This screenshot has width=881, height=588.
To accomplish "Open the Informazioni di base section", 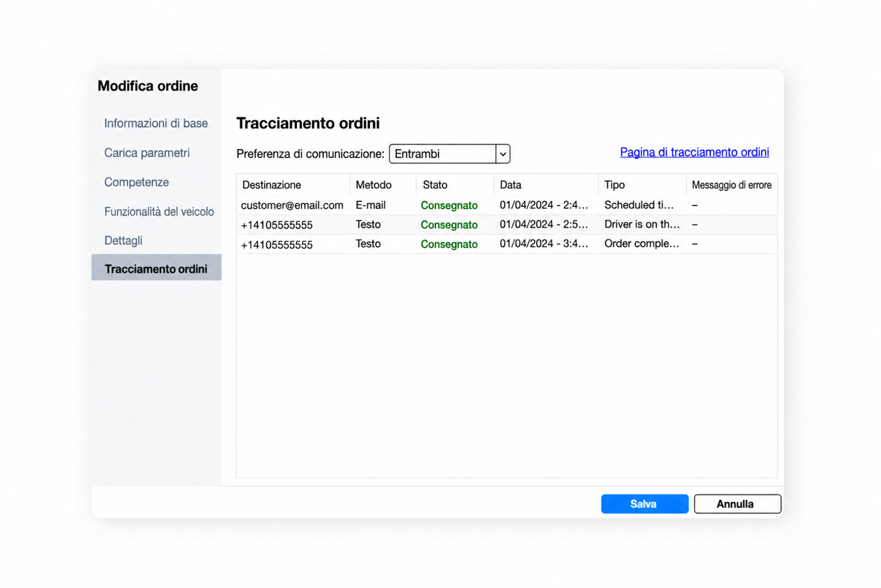I will click(x=156, y=123).
